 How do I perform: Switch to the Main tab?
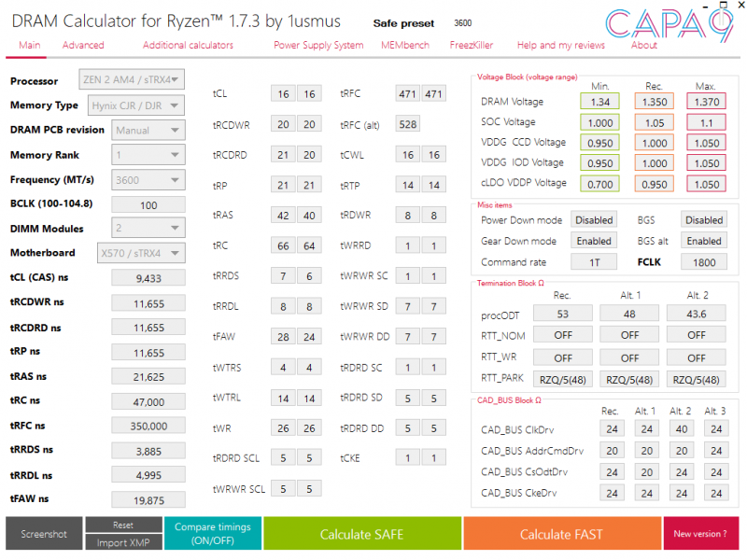(x=30, y=45)
